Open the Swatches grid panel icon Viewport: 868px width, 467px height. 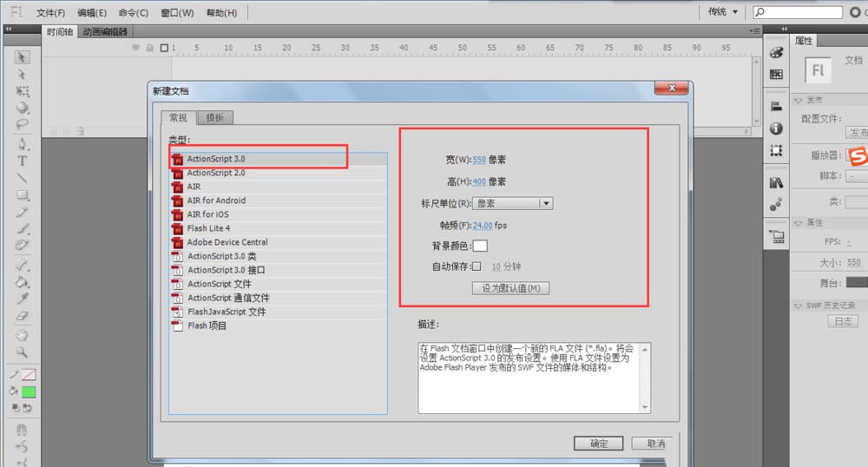776,74
